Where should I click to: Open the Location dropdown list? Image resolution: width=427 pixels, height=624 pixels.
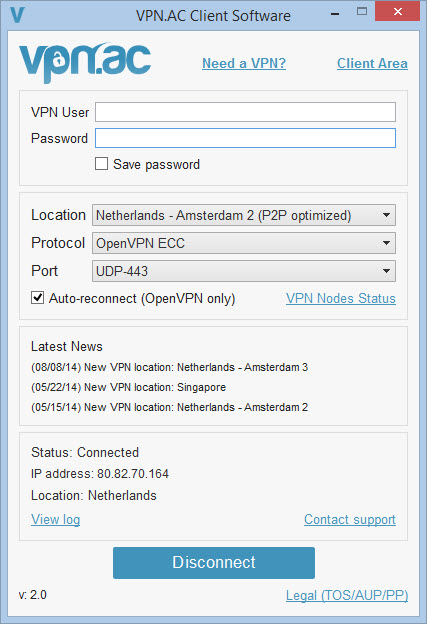point(244,215)
